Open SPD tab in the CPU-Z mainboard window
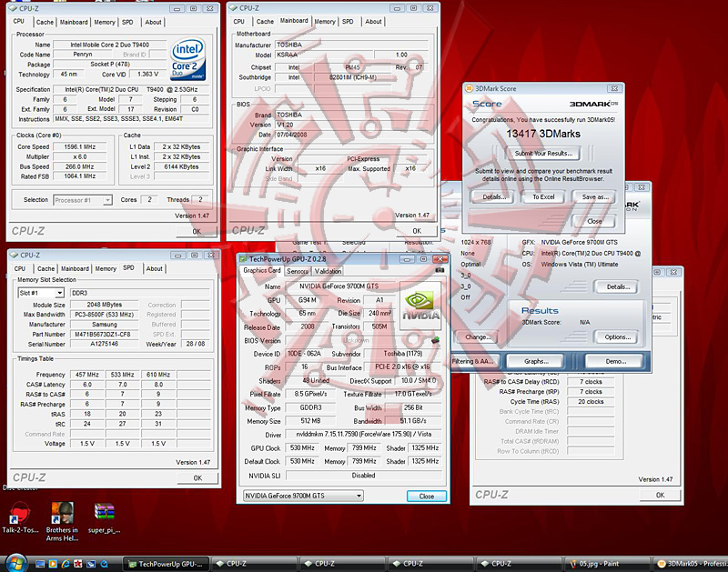The image size is (728, 572). pyautogui.click(x=348, y=21)
